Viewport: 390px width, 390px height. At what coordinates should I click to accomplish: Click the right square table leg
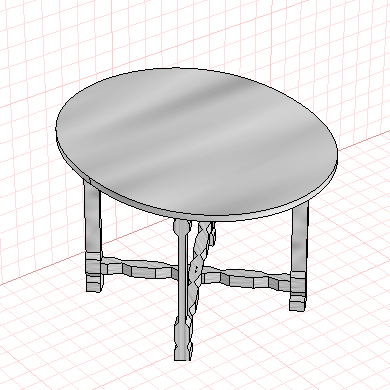coord(298,256)
